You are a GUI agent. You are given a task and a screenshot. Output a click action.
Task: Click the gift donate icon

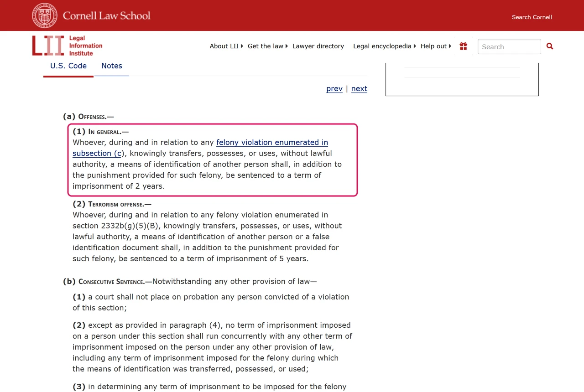pos(464,46)
